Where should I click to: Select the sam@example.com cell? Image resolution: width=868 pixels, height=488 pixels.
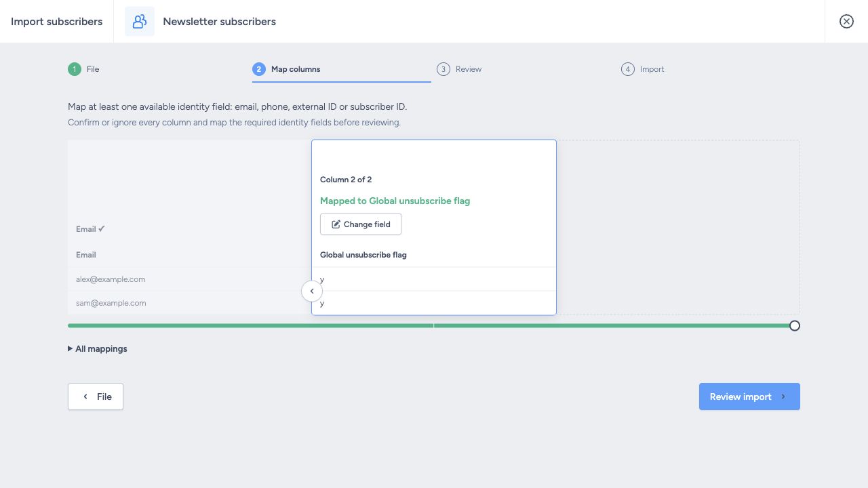click(189, 303)
